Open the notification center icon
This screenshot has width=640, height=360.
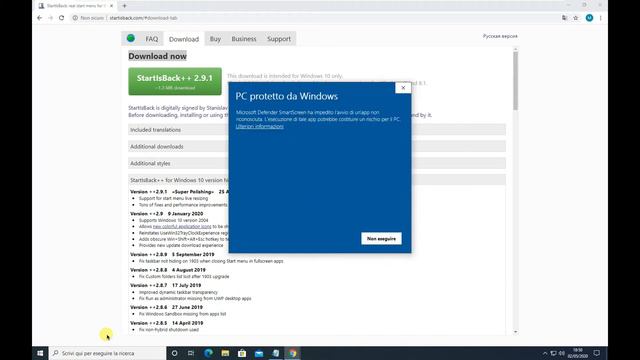point(597,353)
